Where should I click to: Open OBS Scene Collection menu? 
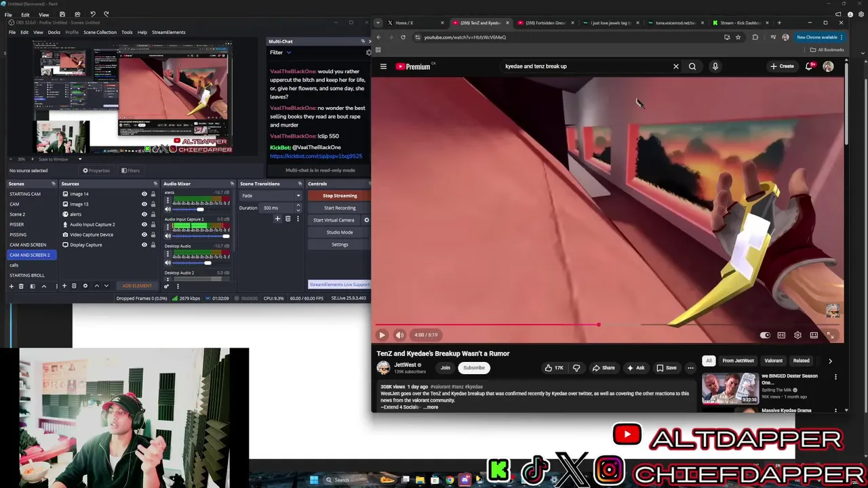pyautogui.click(x=100, y=32)
